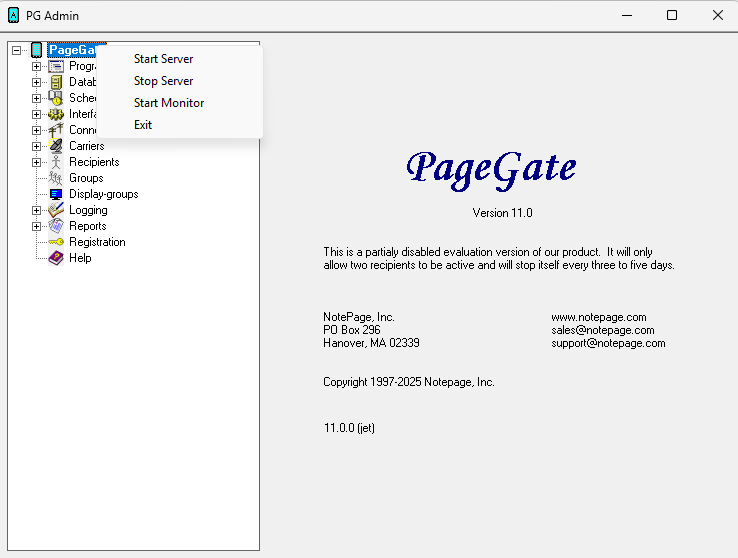Expand the Carriers tree node
Screen dimensions: 738x558
36,146
